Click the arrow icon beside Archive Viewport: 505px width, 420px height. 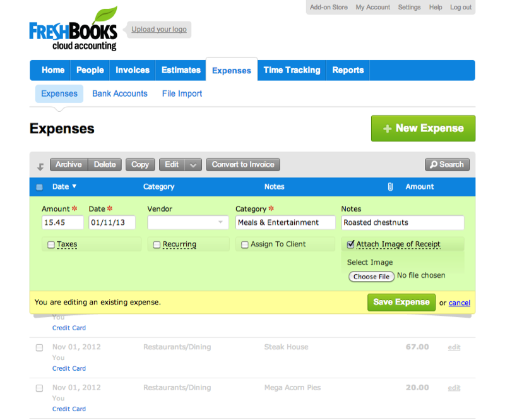(40, 166)
